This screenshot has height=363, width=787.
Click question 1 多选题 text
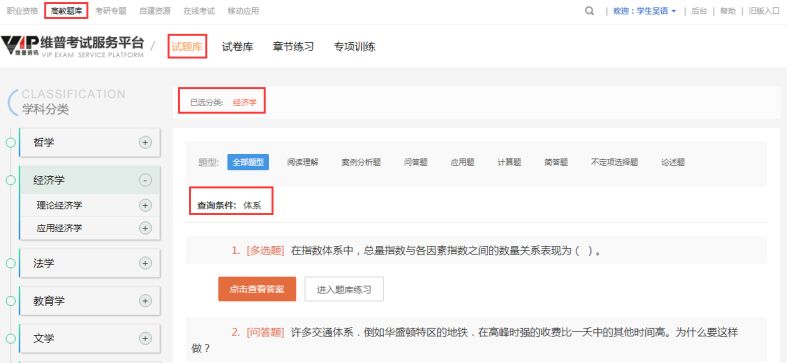pyautogui.click(x=265, y=251)
